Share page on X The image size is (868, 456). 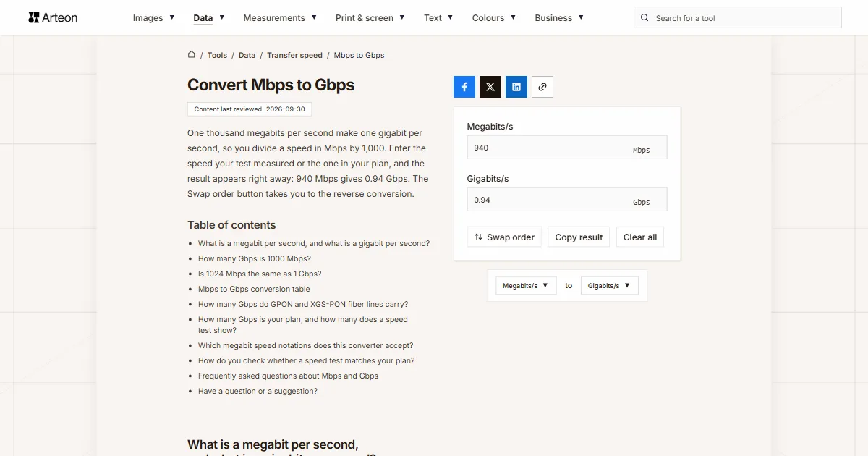coord(490,87)
